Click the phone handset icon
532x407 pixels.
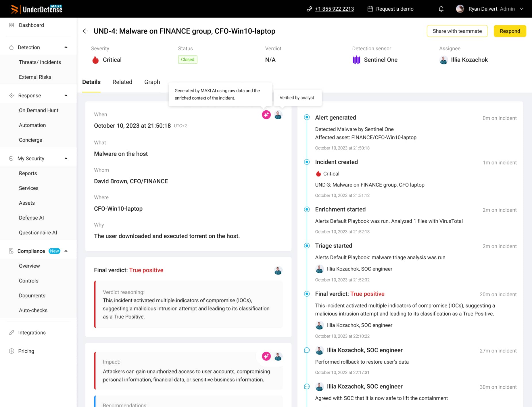(309, 9)
